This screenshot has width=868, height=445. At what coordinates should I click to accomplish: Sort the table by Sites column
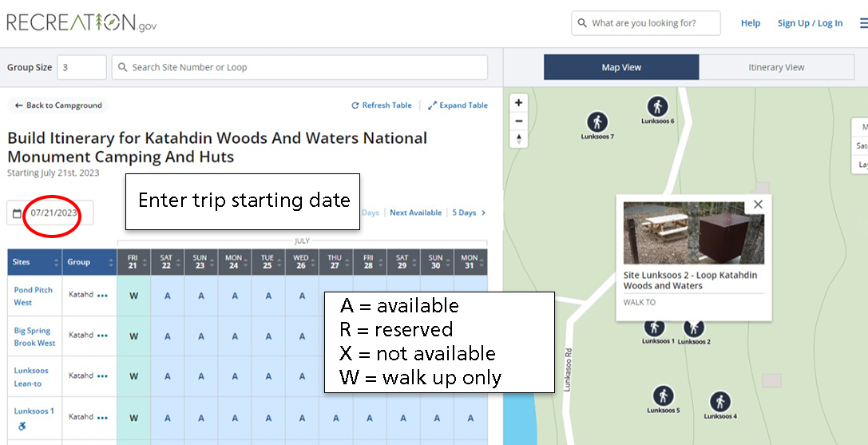34,262
